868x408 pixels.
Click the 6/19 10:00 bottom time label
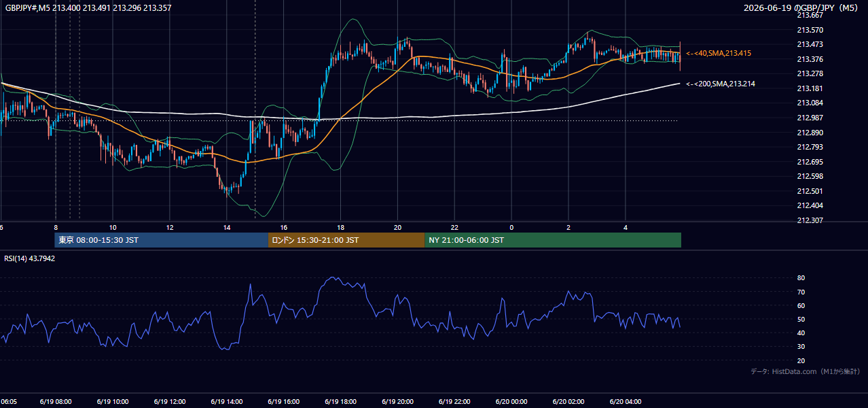click(x=113, y=402)
